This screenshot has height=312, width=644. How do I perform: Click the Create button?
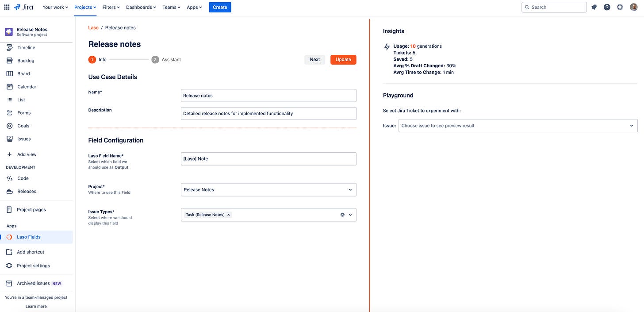pos(220,7)
